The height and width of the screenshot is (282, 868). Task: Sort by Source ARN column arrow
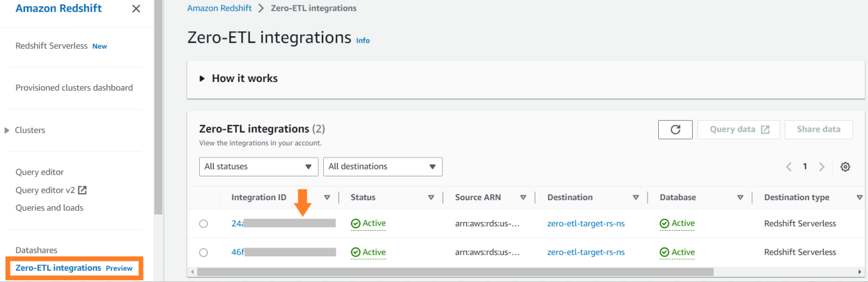523,198
